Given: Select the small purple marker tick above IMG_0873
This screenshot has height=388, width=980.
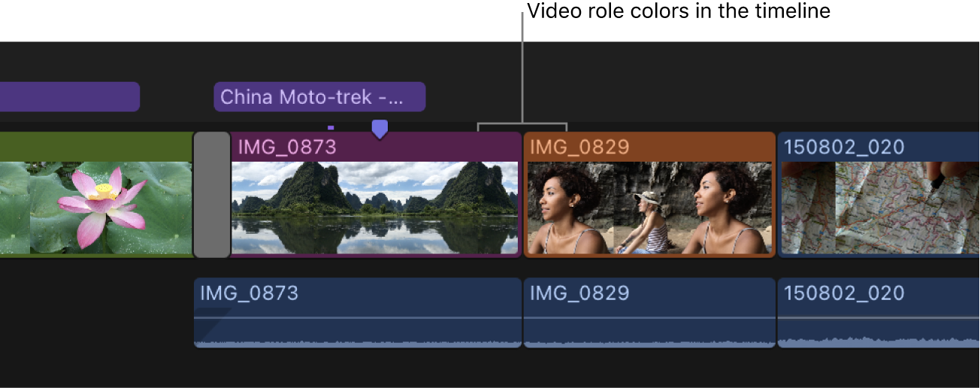Looking at the screenshot, I should coord(331,128).
